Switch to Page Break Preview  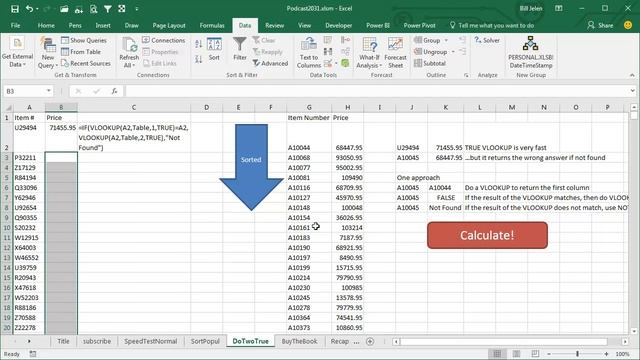[x=535, y=354]
